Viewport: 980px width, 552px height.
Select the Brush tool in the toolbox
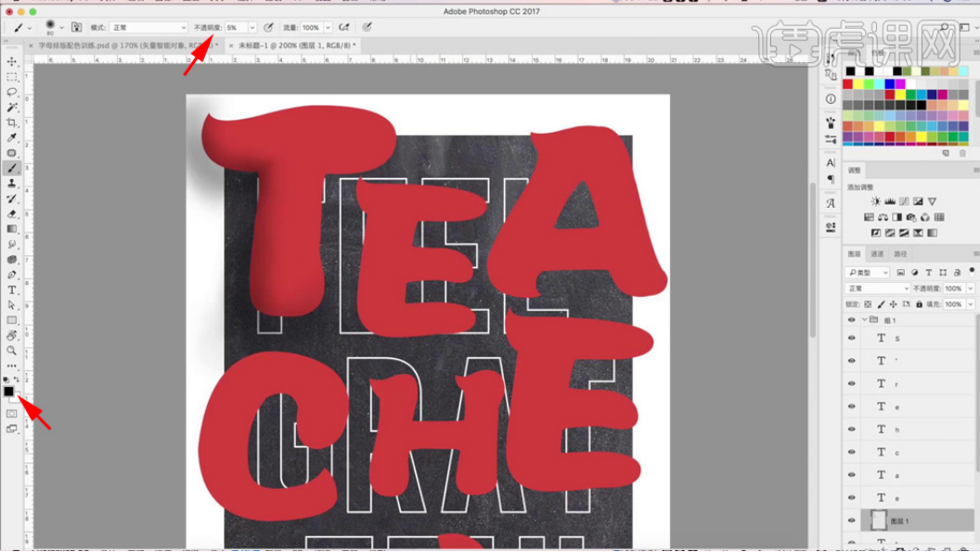(x=12, y=168)
